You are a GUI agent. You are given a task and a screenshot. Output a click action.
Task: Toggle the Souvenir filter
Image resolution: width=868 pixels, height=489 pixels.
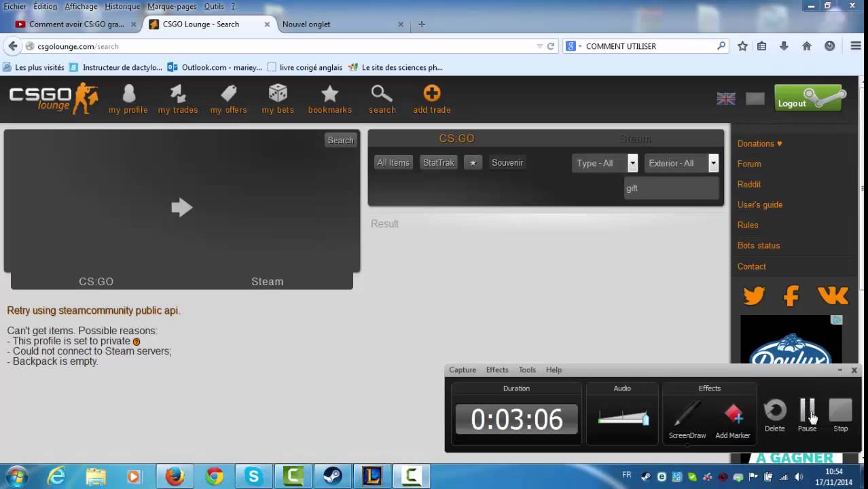pos(507,163)
